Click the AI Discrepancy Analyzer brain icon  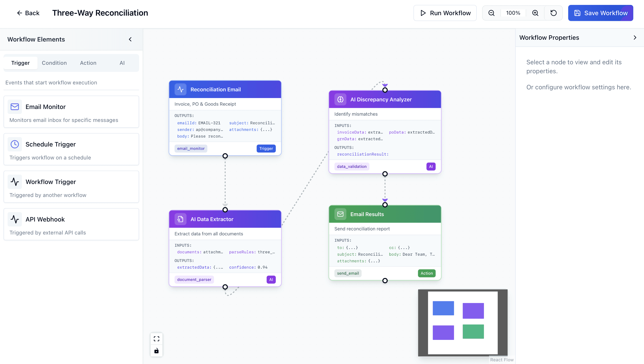(x=340, y=100)
